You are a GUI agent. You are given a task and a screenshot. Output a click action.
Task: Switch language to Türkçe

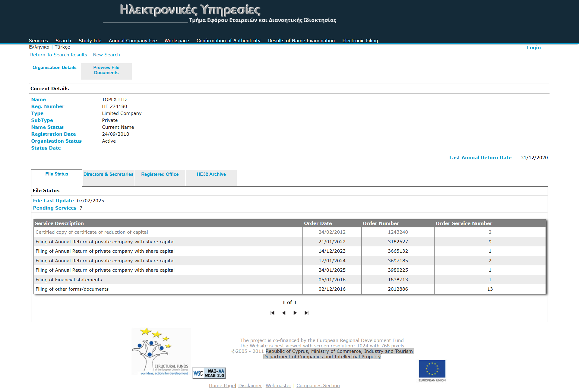(62, 47)
